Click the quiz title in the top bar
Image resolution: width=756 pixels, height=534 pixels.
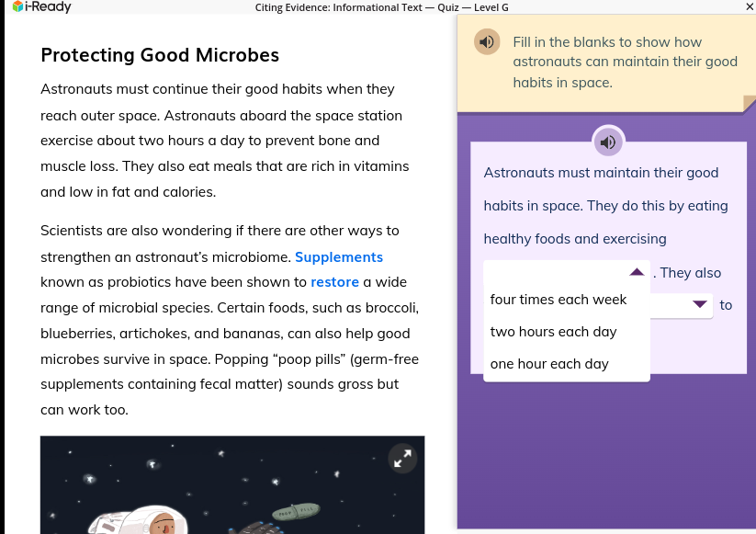pyautogui.click(x=381, y=7)
